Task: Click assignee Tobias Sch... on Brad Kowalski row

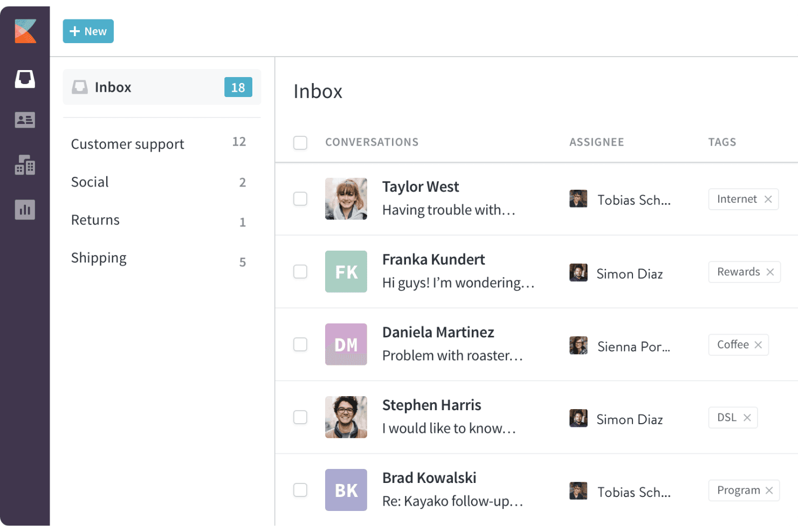Action: (x=620, y=492)
